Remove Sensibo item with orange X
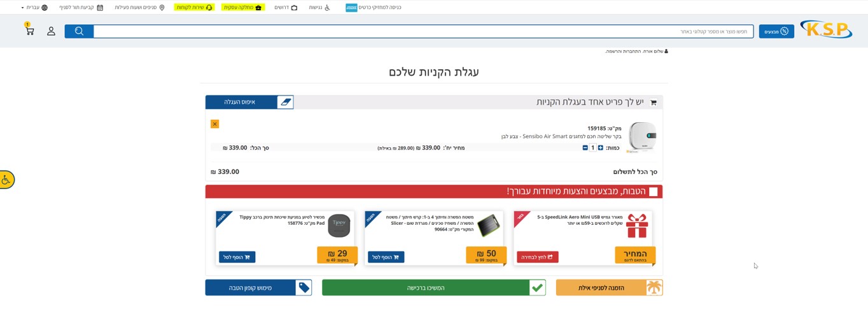The width and height of the screenshot is (868, 314). pyautogui.click(x=214, y=124)
